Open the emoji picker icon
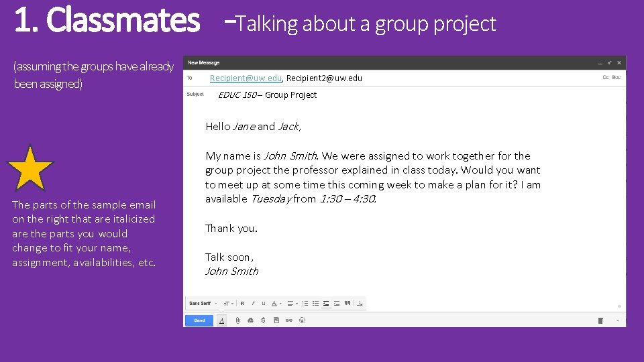Viewport: 644px width, 362px height. (303, 320)
